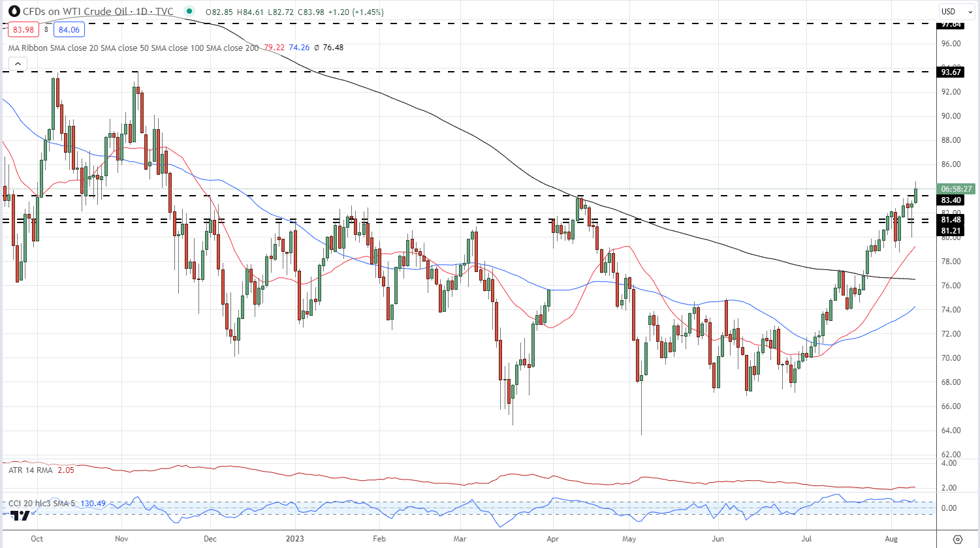Click the 4.00 label on ATR scale
The height and width of the screenshot is (548, 980).
click(x=949, y=463)
